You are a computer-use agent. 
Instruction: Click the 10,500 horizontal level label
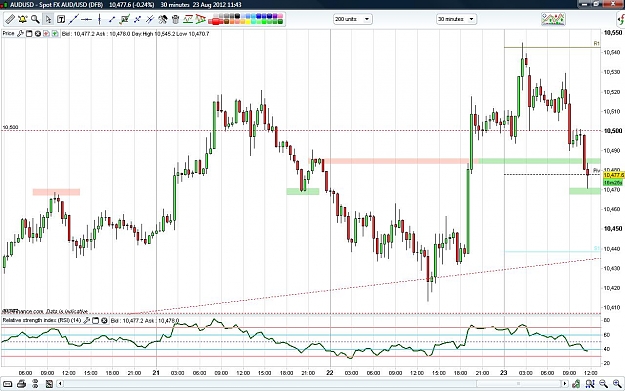pyautogui.click(x=10, y=128)
